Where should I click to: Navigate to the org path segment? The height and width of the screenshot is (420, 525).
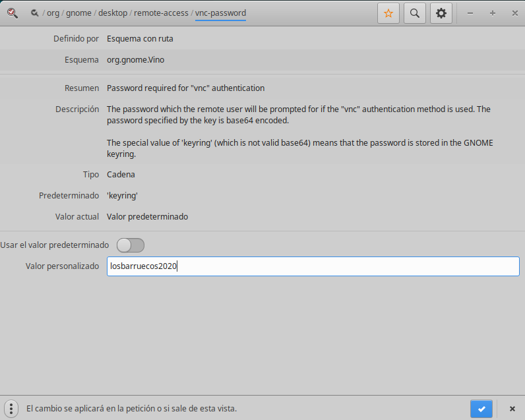[x=53, y=13]
